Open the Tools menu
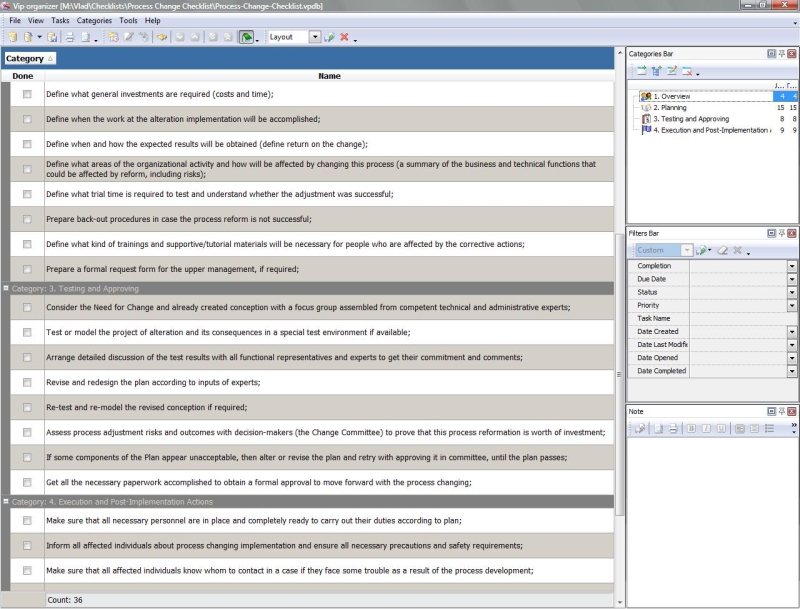Image resolution: width=800 pixels, height=609 pixels. 128,20
